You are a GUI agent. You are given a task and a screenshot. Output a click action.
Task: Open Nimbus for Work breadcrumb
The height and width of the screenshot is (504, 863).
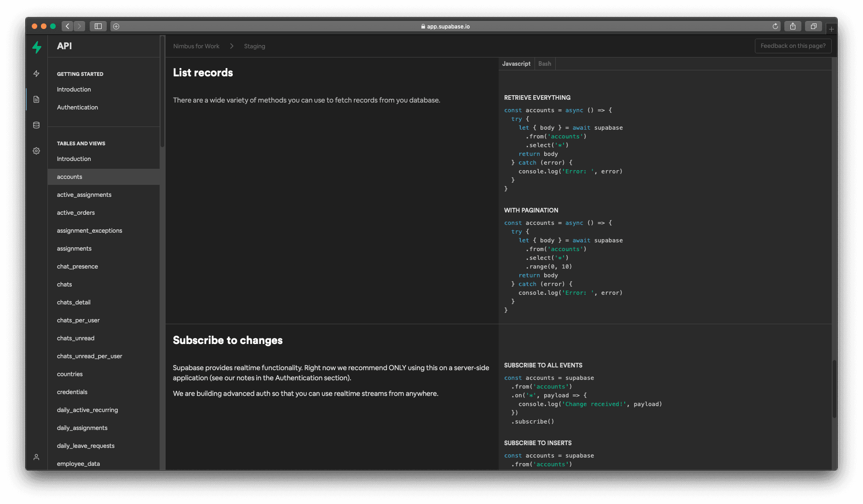(x=196, y=46)
